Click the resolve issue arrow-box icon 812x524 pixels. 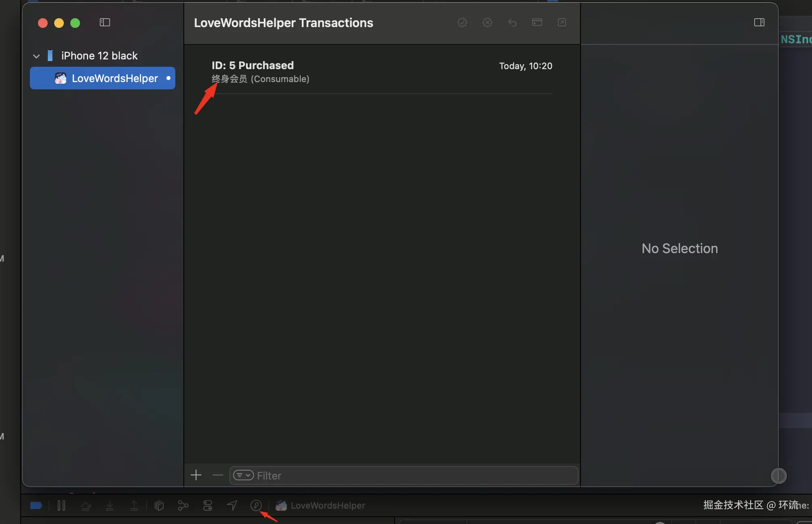tap(562, 23)
